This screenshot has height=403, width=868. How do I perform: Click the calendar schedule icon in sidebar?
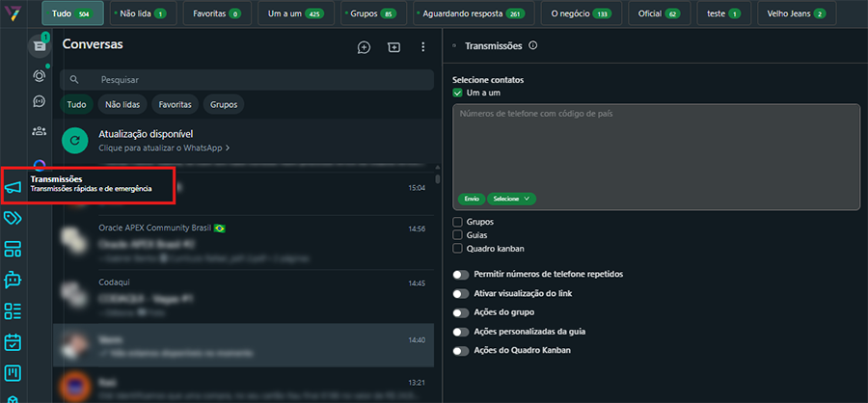click(14, 342)
